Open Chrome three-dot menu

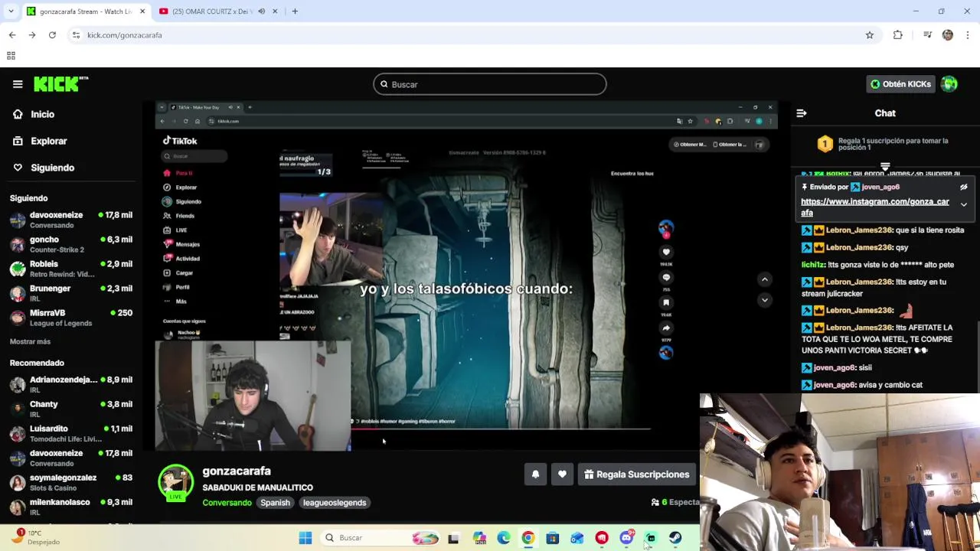click(968, 35)
